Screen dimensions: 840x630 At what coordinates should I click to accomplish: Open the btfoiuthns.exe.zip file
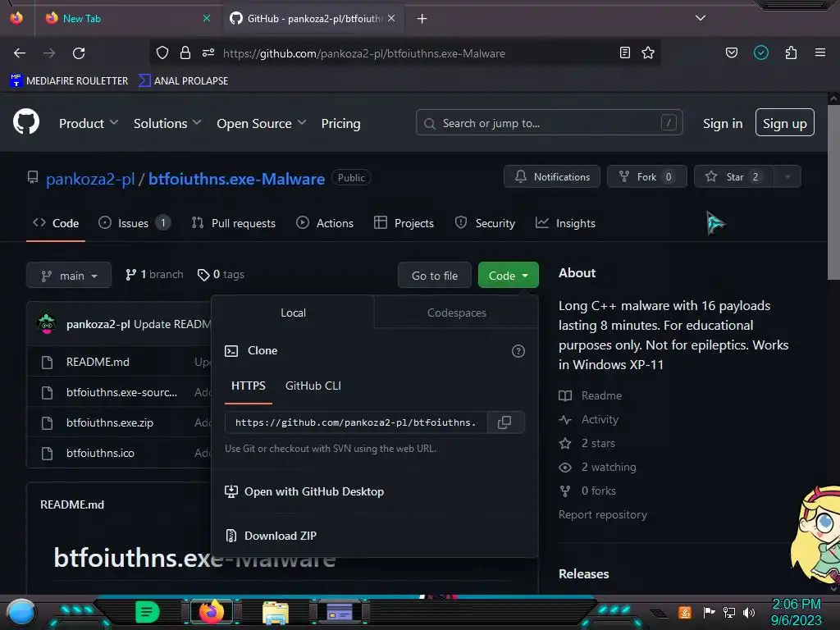tap(110, 422)
